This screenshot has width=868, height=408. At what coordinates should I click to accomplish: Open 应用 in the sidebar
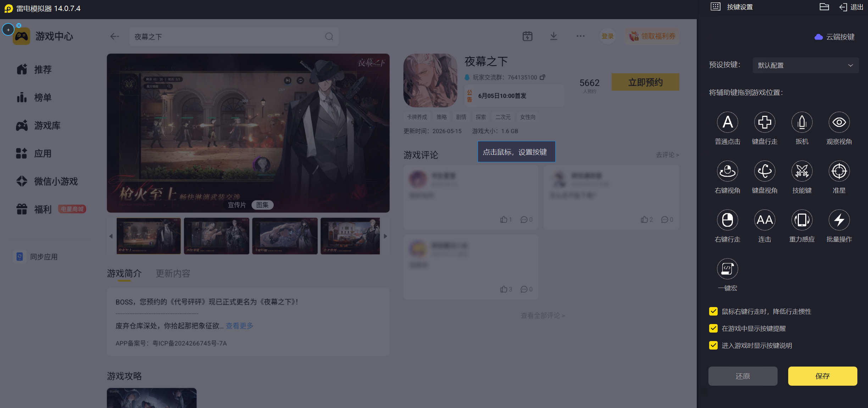34,153
